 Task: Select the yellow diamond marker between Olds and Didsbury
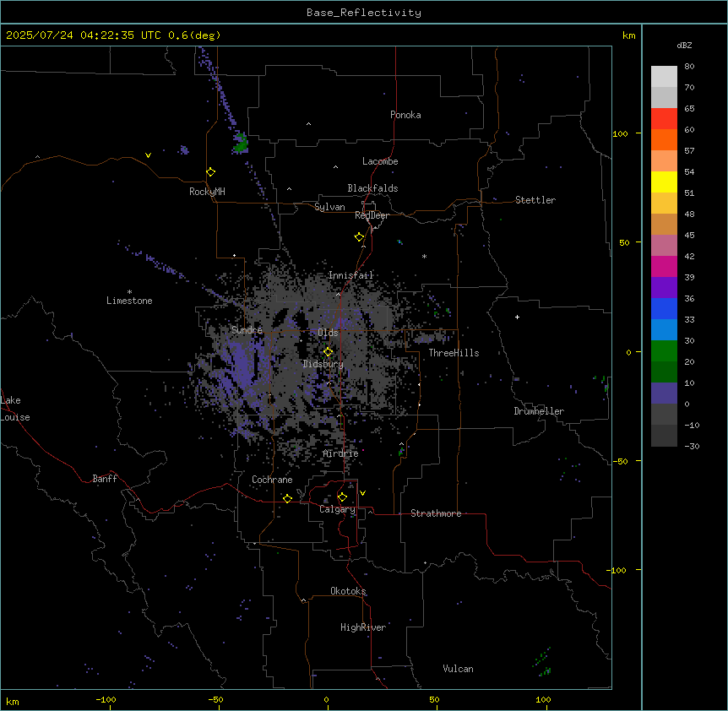(x=329, y=351)
